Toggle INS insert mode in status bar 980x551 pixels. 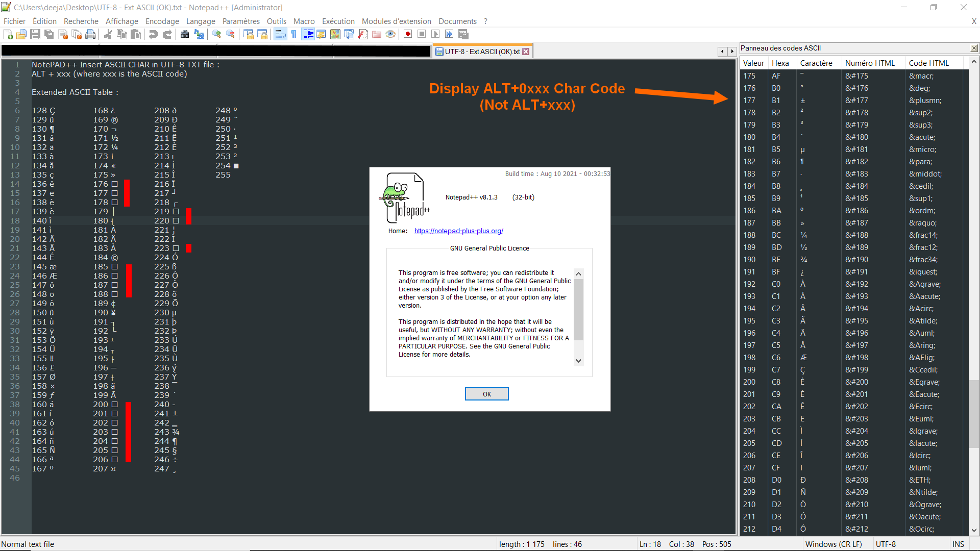point(958,544)
